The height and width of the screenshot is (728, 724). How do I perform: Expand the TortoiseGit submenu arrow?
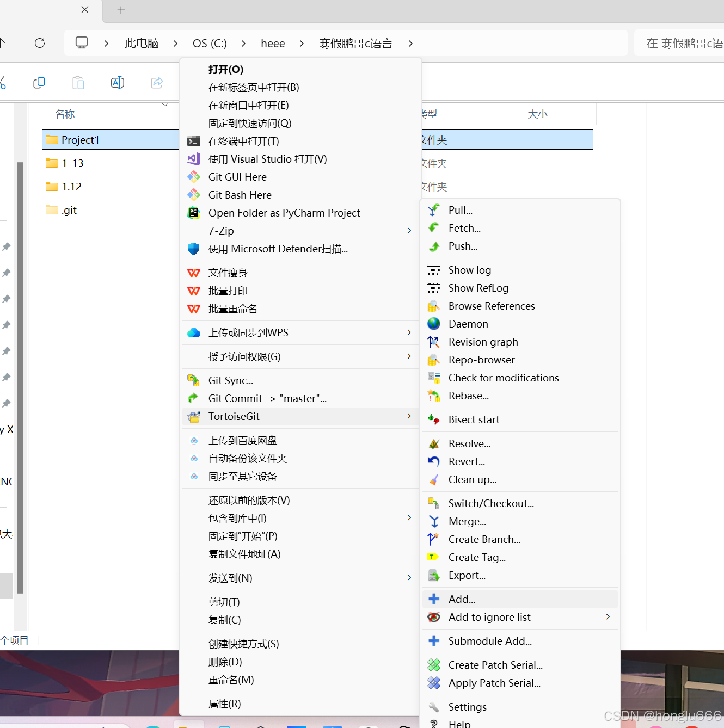pyautogui.click(x=409, y=416)
